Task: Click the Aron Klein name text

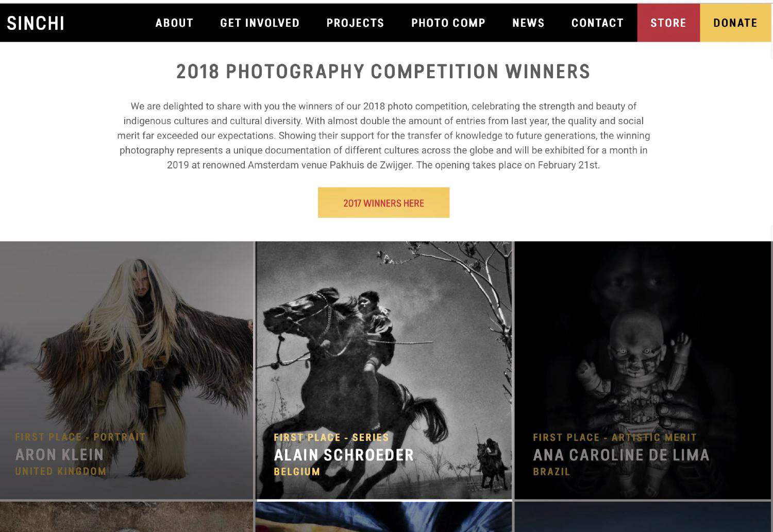Action: (x=59, y=454)
